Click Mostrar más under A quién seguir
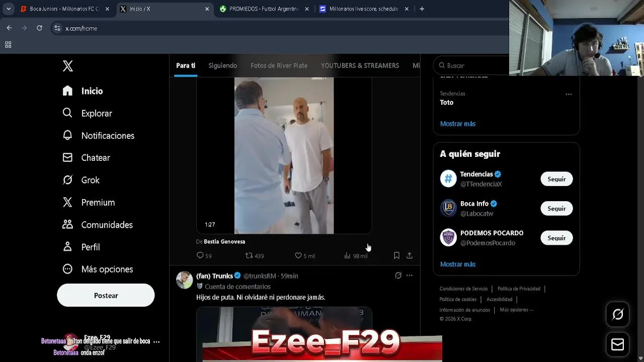Viewport: 644px width, 362px height. 457,264
